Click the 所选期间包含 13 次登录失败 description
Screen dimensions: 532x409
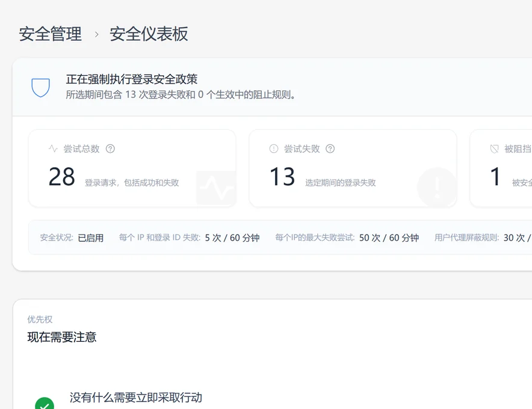[181, 94]
